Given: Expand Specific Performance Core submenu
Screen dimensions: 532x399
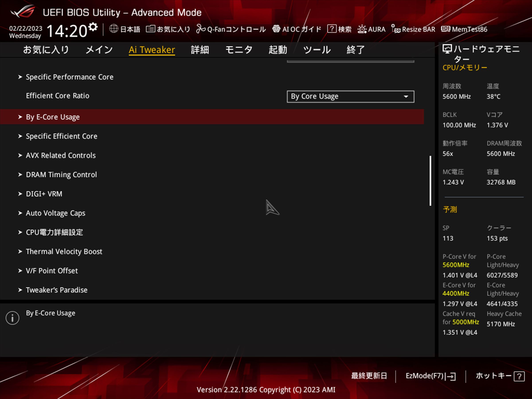Looking at the screenshot, I should (69, 77).
